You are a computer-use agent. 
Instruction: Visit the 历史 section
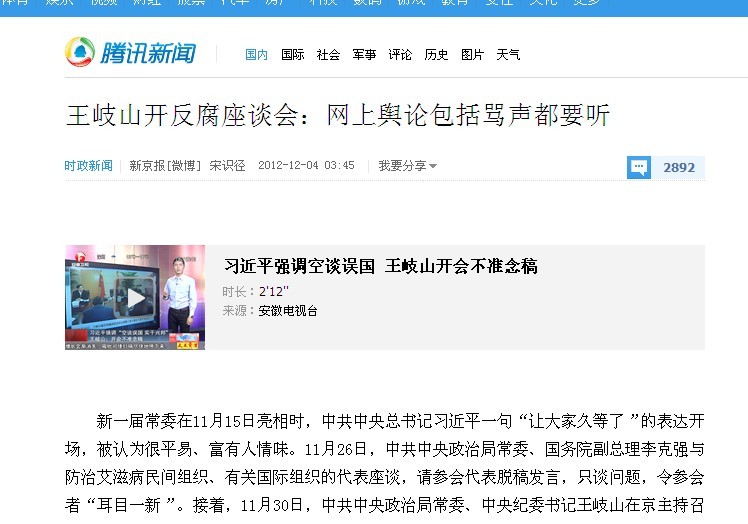[436, 55]
